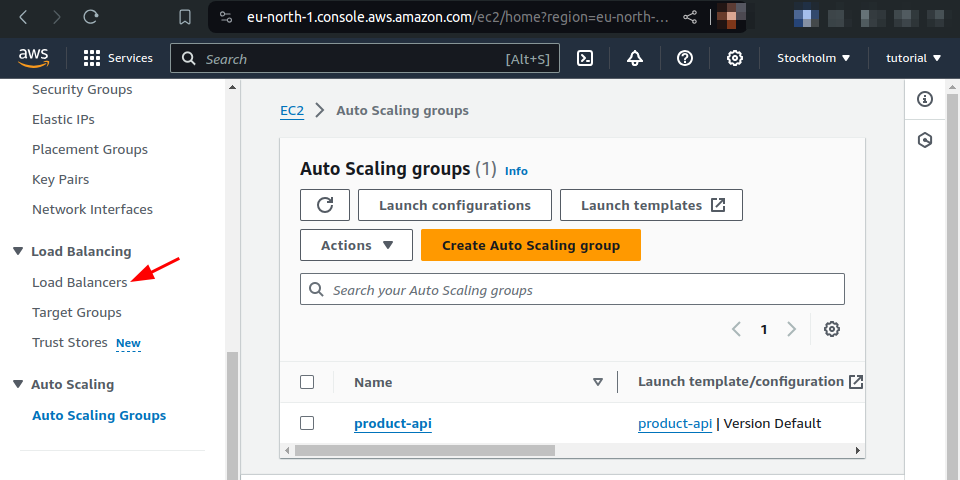Click the Name column header

(x=373, y=382)
